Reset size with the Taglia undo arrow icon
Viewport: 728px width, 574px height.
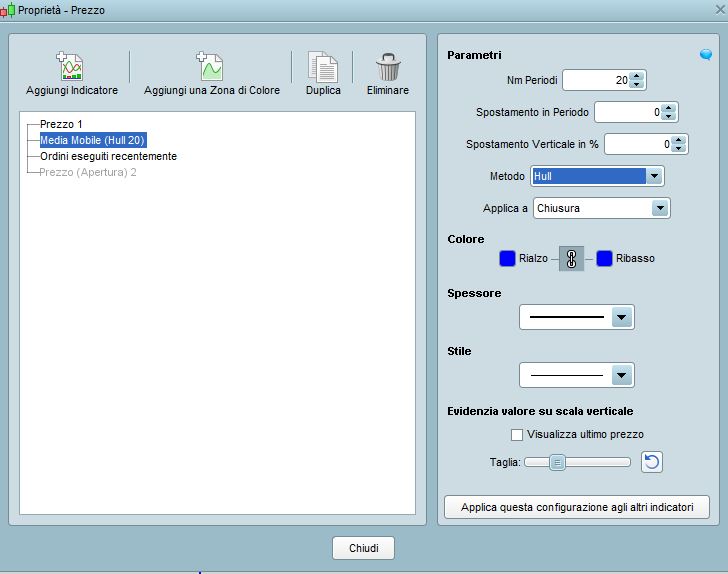652,462
